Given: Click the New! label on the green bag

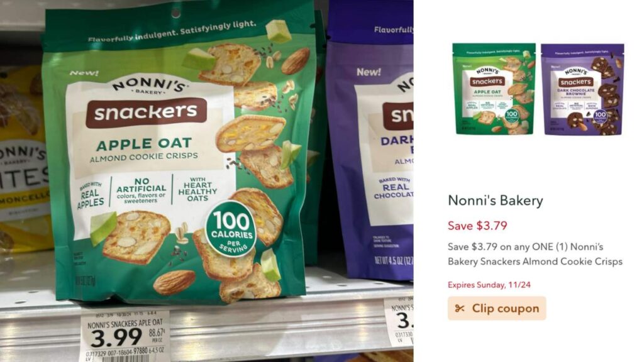Looking at the screenshot, I should tap(84, 73).
